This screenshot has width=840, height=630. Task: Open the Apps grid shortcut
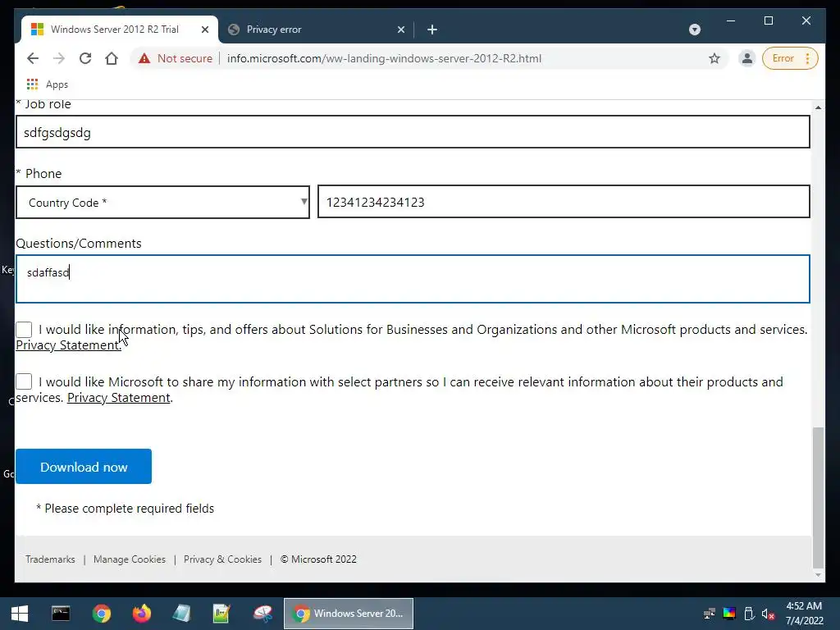coord(47,84)
